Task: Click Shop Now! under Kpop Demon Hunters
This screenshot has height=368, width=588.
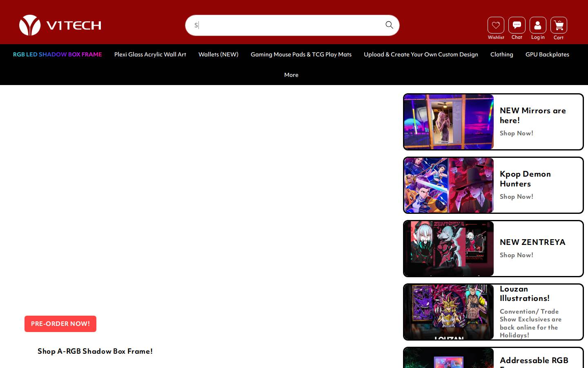Action: [x=517, y=197]
